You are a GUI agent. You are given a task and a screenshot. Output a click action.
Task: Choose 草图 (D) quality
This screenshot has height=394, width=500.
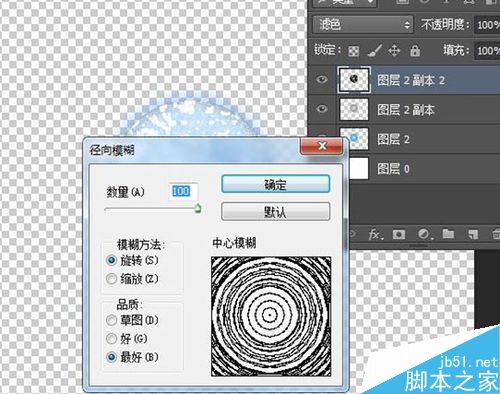coord(112,321)
